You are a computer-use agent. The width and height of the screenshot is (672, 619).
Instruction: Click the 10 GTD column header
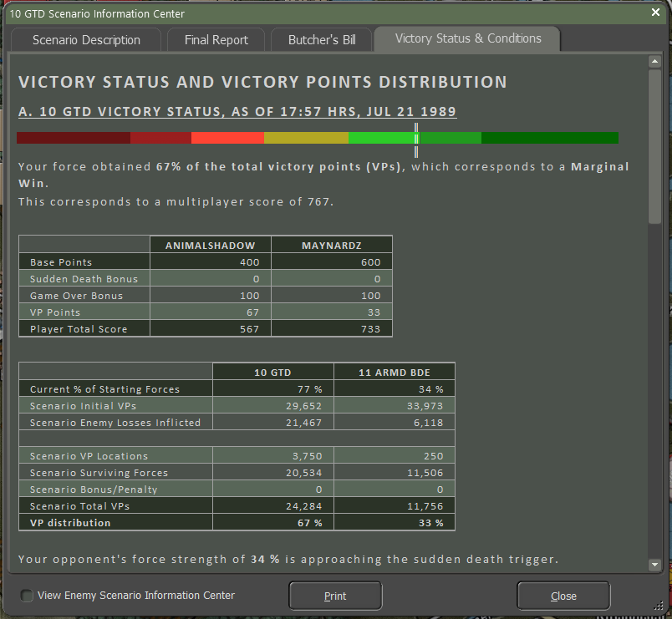(x=273, y=373)
